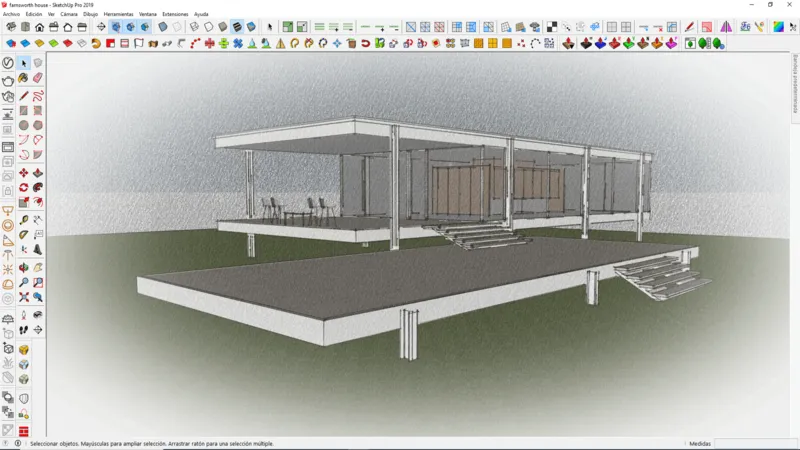This screenshot has height=450, width=800.
Task: Pick the Line pencil tool
Action: point(24,96)
